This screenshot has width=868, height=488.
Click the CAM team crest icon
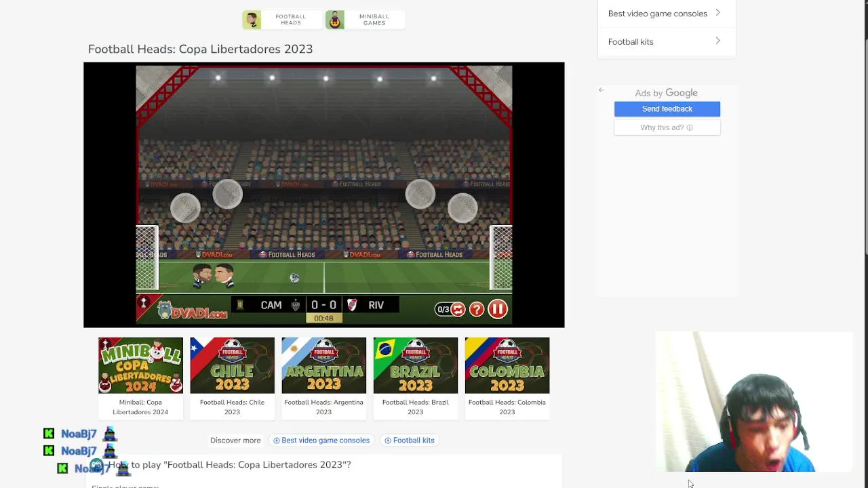coord(295,305)
